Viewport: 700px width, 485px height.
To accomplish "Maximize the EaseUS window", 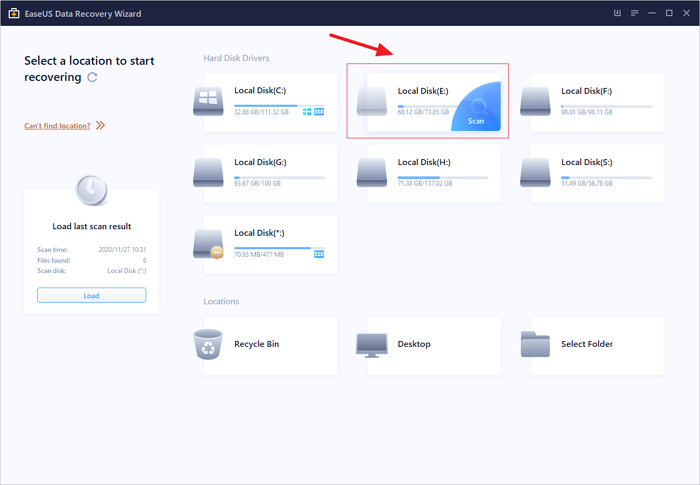I will coord(669,13).
